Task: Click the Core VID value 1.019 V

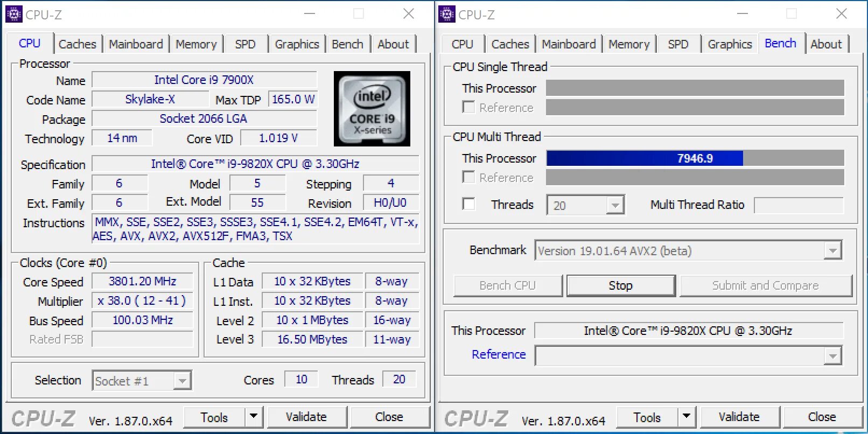Action: (278, 138)
